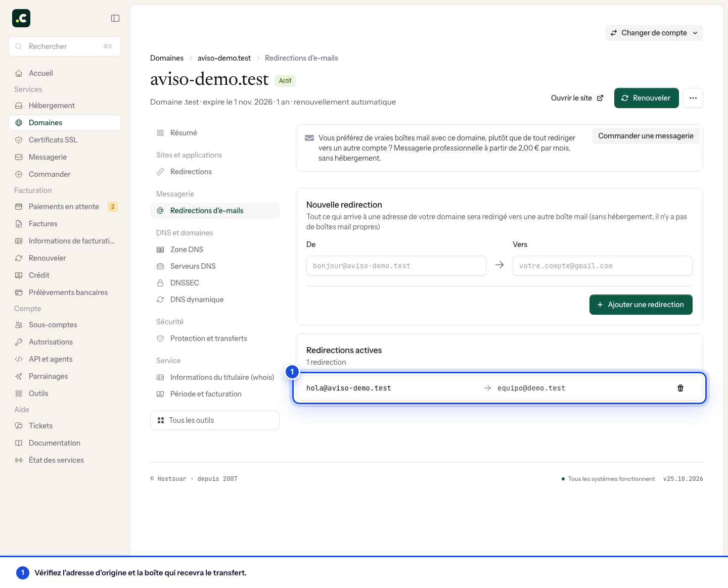Check État des services

click(x=65, y=460)
